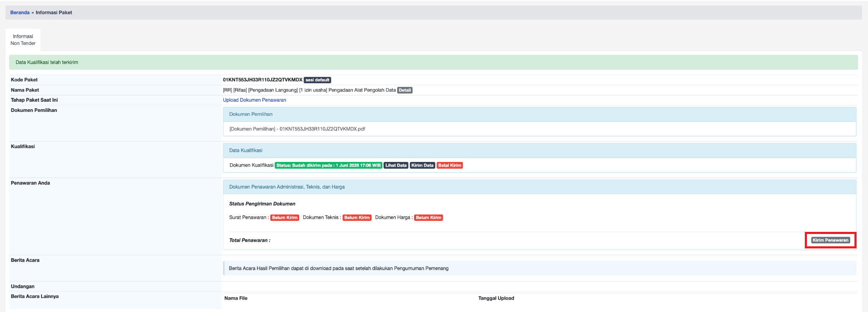Viewport: 868px width, 312px height.
Task: Click the Nama File column header
Action: (x=236, y=298)
